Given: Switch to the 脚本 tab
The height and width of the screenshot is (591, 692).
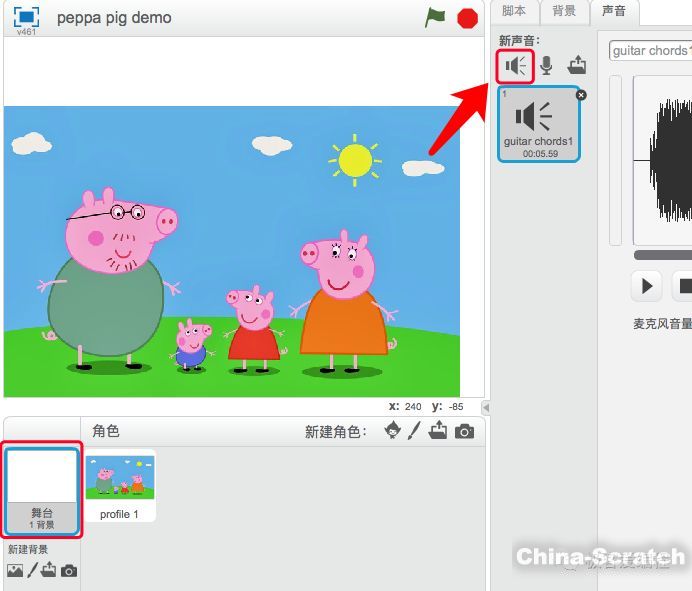Looking at the screenshot, I should click(514, 11).
